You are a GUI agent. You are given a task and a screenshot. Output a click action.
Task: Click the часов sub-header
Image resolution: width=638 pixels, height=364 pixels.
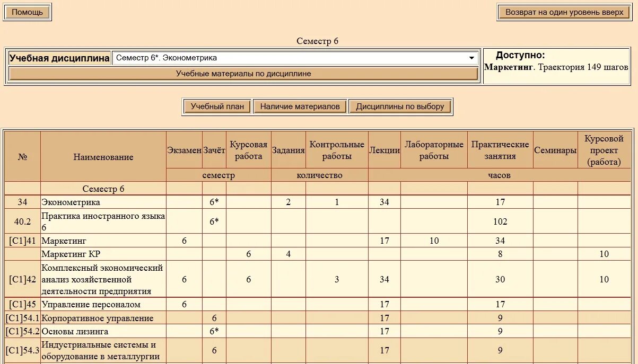(x=499, y=175)
